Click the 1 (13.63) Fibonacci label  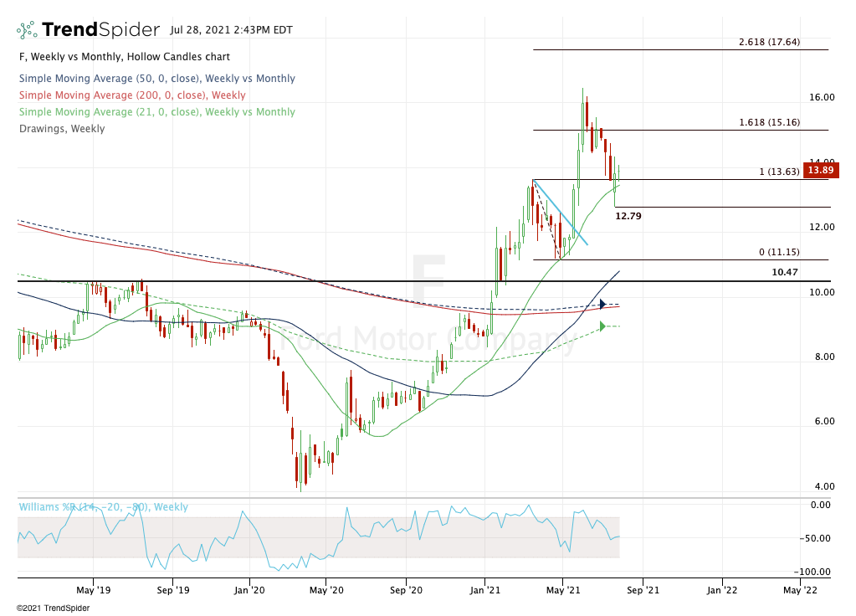[780, 172]
